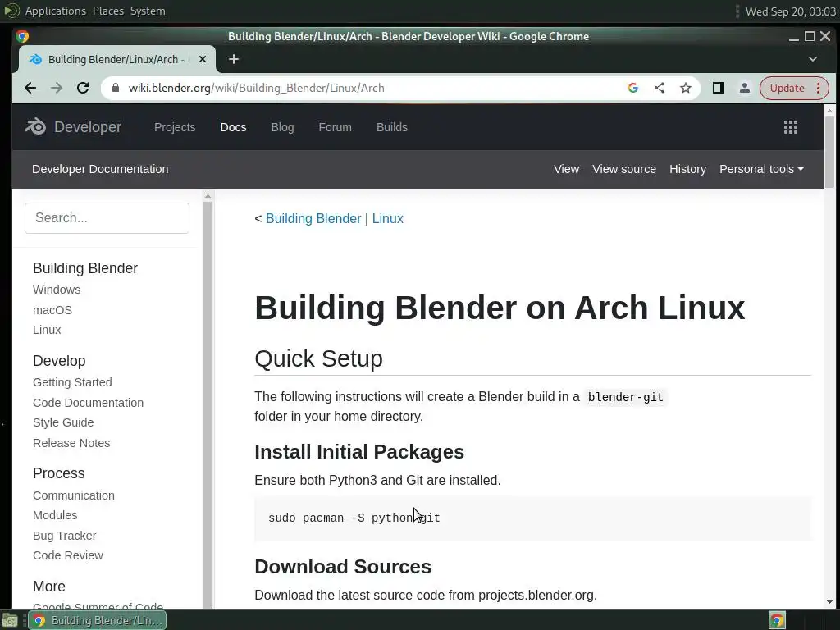The image size is (840, 630).
Task: Click sidebar scroll up arrow
Action: coord(208,197)
